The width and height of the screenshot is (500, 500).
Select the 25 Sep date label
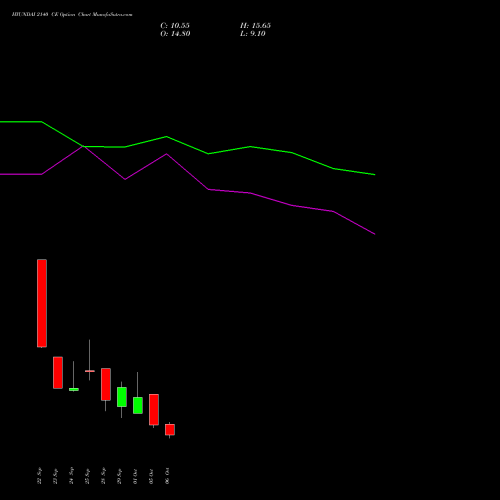(x=87, y=475)
